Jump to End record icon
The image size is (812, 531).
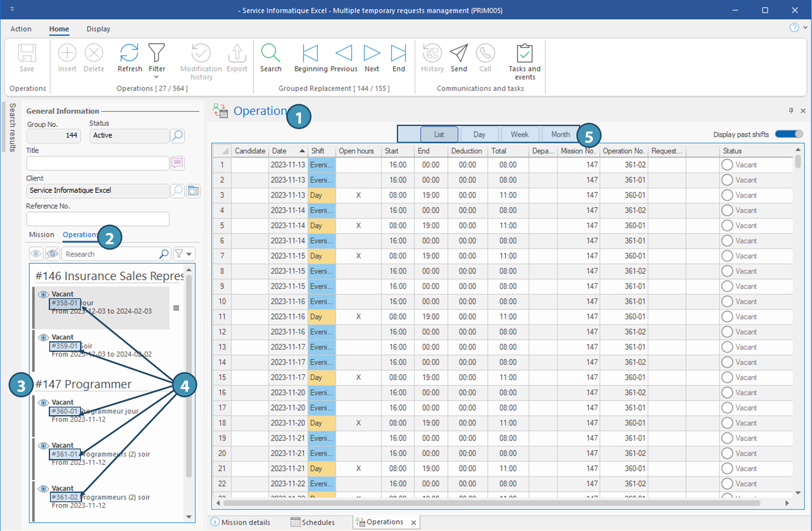[x=398, y=53]
